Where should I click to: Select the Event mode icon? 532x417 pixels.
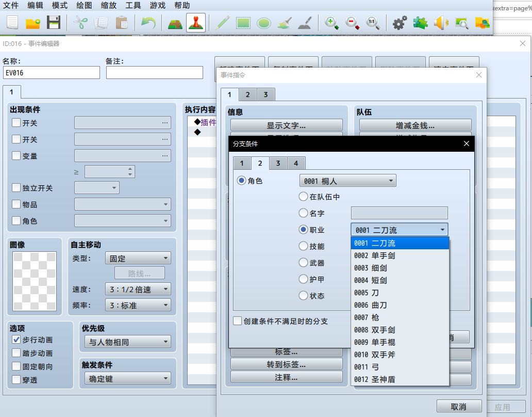coord(196,23)
